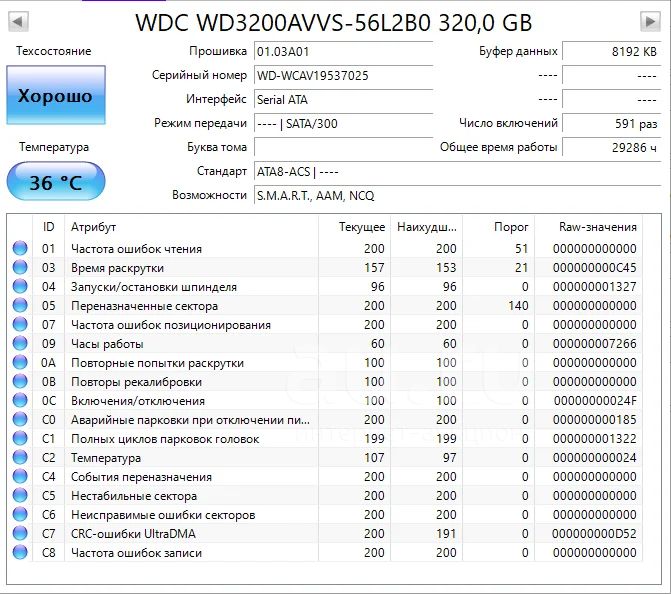The width and height of the screenshot is (671, 594).
Task: Select the Часы работы attribute name
Action: [x=107, y=344]
